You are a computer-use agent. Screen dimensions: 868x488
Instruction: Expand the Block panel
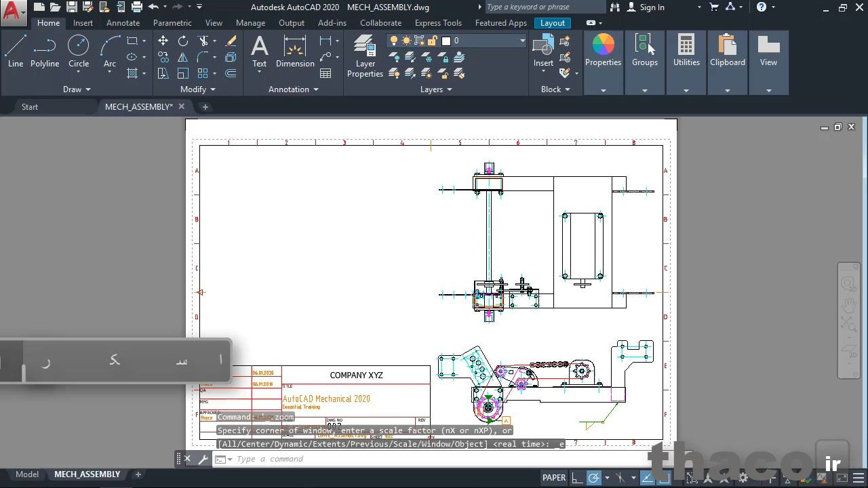click(x=556, y=89)
